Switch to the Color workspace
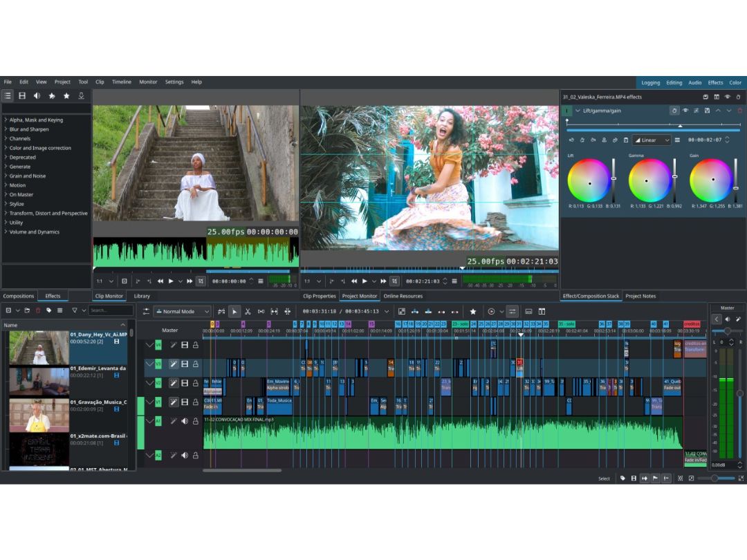This screenshot has height=560, width=747. tap(735, 82)
